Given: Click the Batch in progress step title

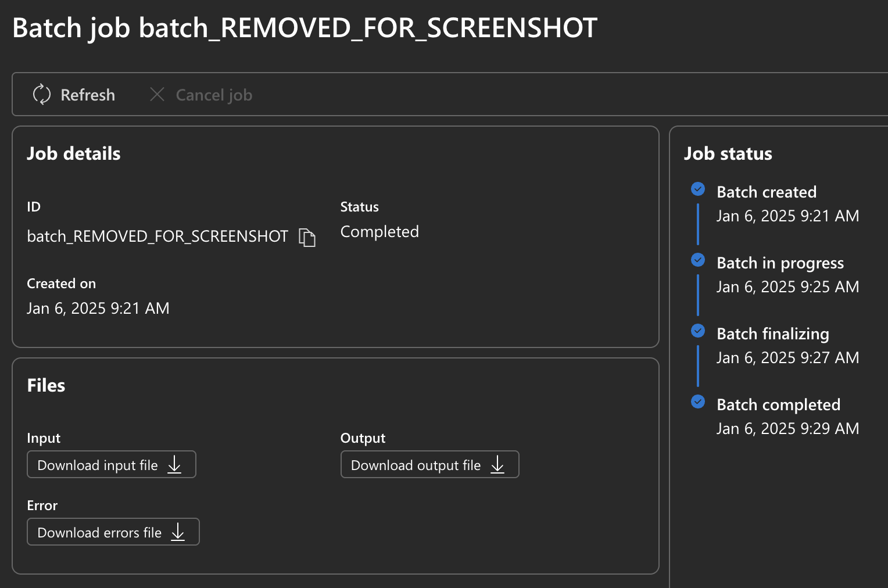Looking at the screenshot, I should point(780,263).
